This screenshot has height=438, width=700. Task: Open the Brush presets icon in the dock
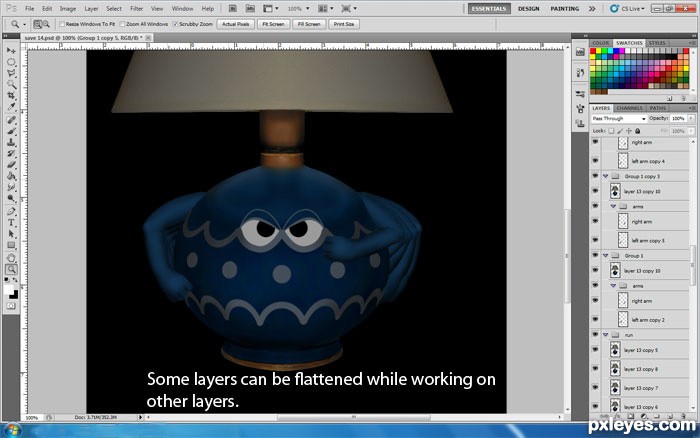(x=580, y=94)
